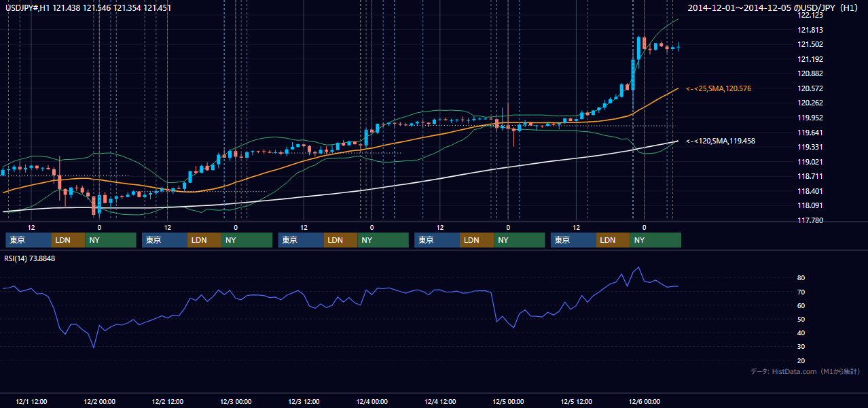Click price axis label 119.952
This screenshot has height=408, width=868.
point(810,118)
